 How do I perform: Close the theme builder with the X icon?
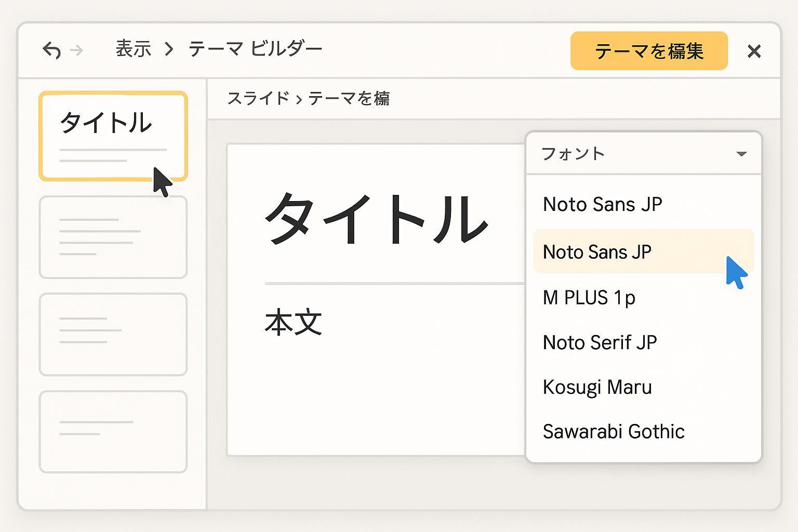[x=754, y=51]
